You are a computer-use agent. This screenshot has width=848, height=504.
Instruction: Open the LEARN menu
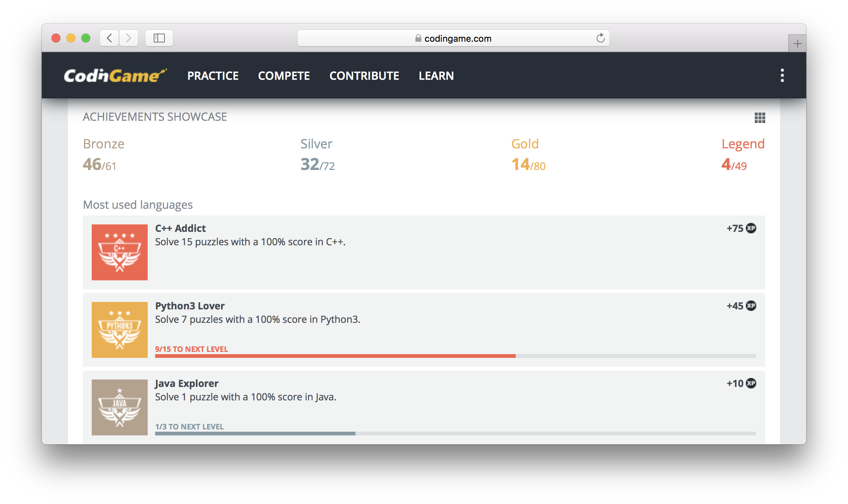(436, 76)
